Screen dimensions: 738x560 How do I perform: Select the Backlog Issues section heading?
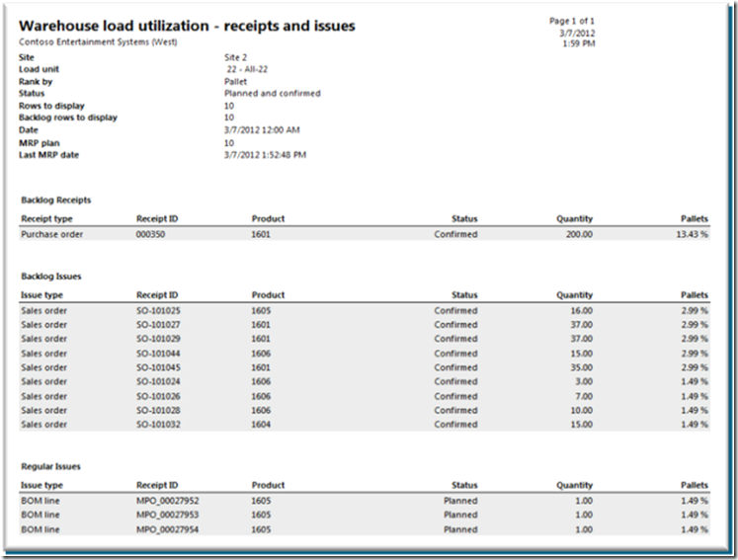tap(50, 277)
